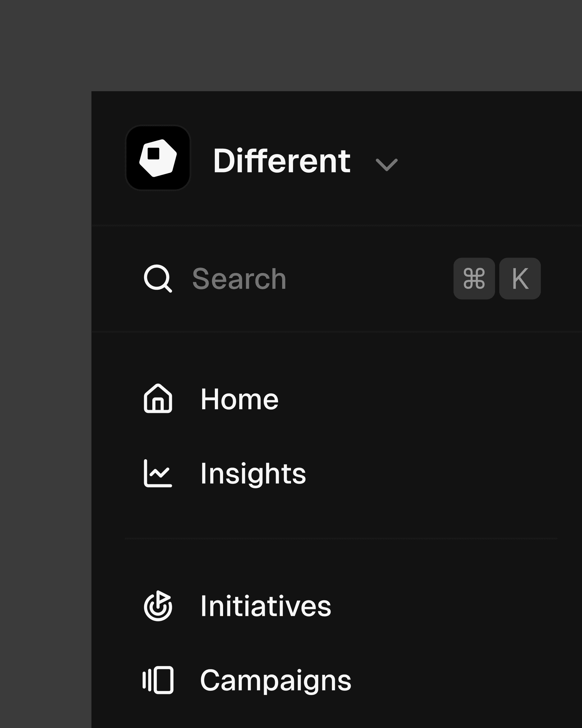Click the magnifying glass search icon
Viewport: 582px width, 728px height.
[x=157, y=278]
